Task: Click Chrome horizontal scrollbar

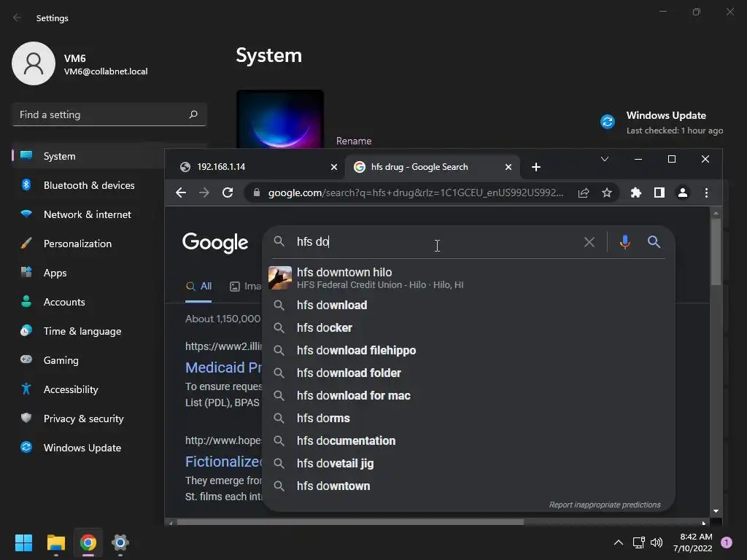Action: coord(350,522)
